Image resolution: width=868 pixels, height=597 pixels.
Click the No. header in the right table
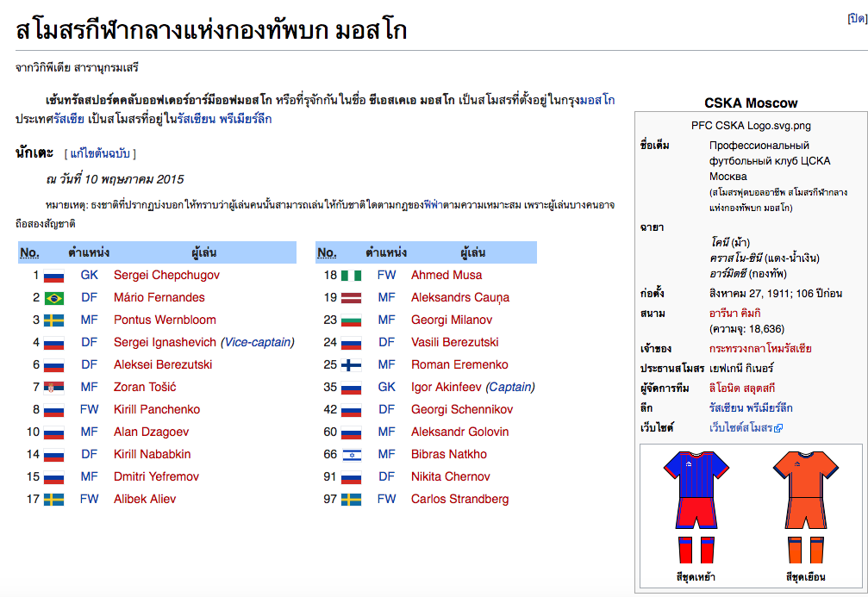click(327, 253)
